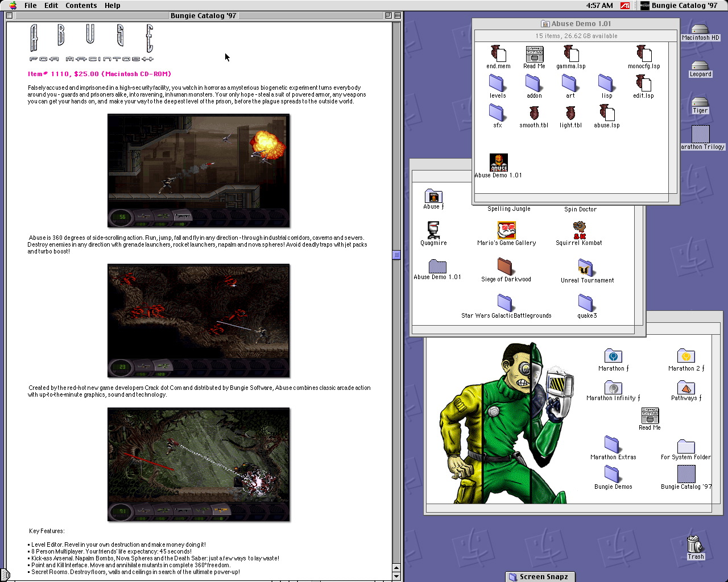The image size is (728, 582).
Task: Open the Marathon 2 ƒ folder
Action: (x=686, y=356)
